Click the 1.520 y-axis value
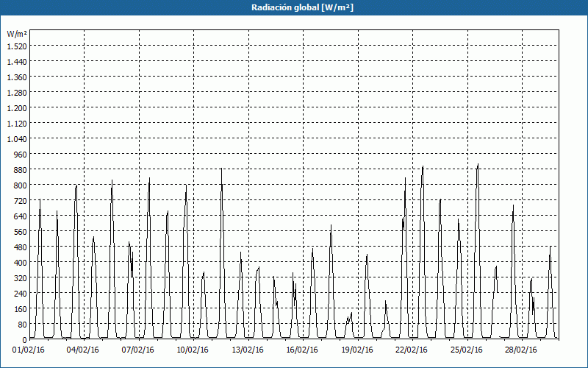The height and width of the screenshot is (368, 588). click(x=16, y=46)
